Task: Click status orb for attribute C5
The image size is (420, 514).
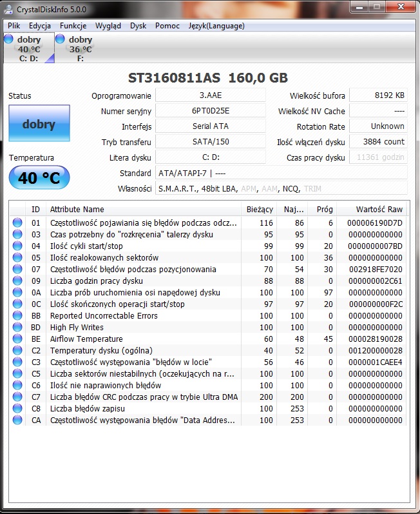Action: coord(17,373)
